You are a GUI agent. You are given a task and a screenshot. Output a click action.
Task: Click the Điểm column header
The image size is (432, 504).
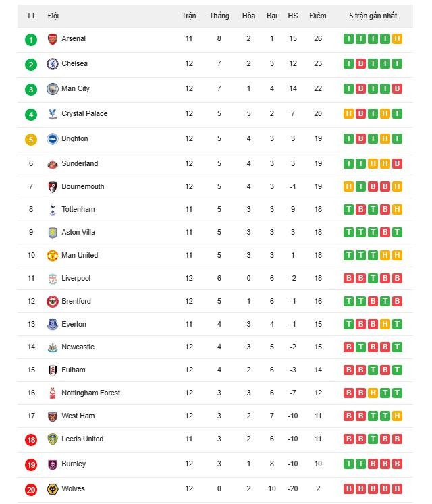point(318,16)
